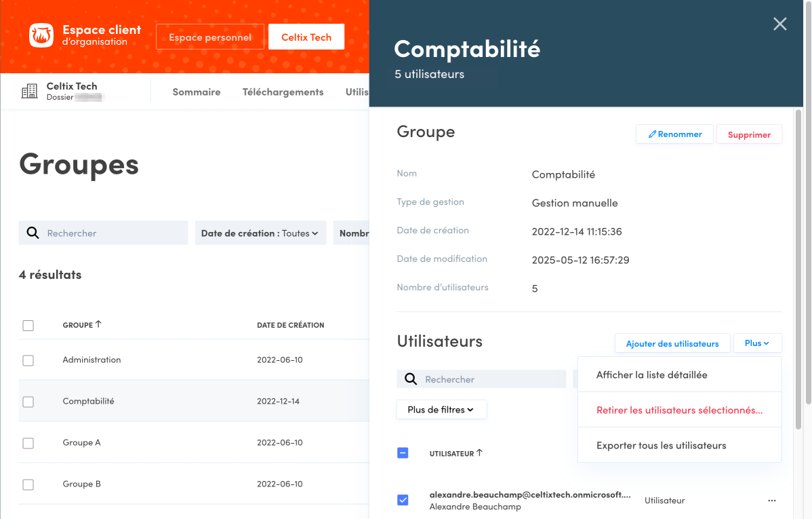Open the three-dot menu for Alexandre Beauchamp
The width and height of the screenshot is (812, 519).
coord(771,501)
